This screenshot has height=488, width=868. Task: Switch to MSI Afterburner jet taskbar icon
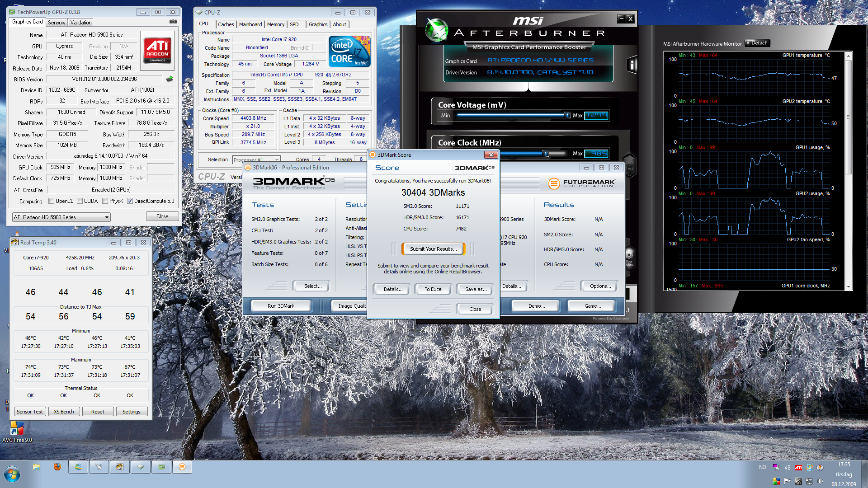[99, 467]
